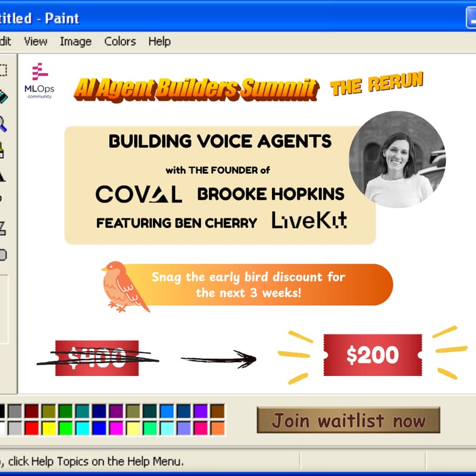The image size is (476, 476).
Task: Pick the dark gray color swatch
Action: click(x=14, y=411)
